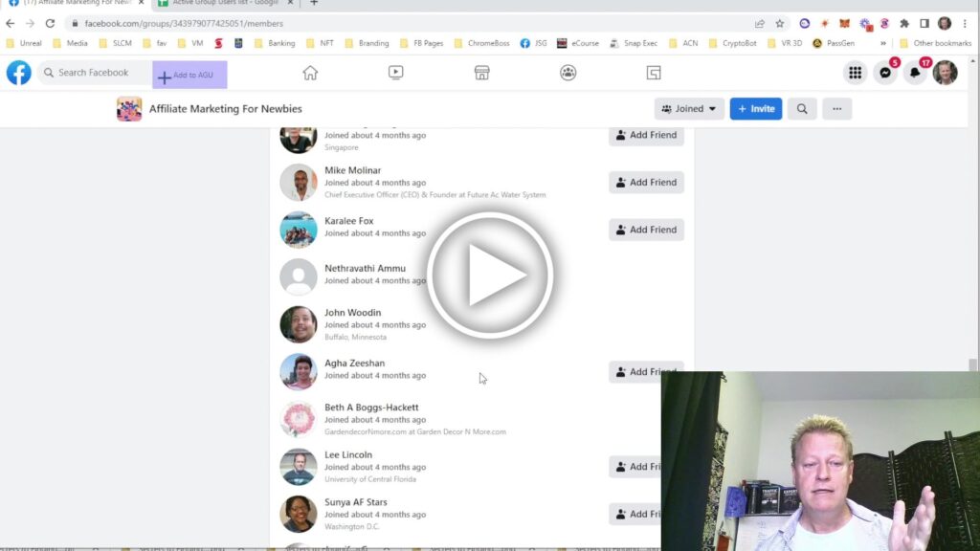
Task: Open the MetaMask fox extension
Action: coord(844,24)
